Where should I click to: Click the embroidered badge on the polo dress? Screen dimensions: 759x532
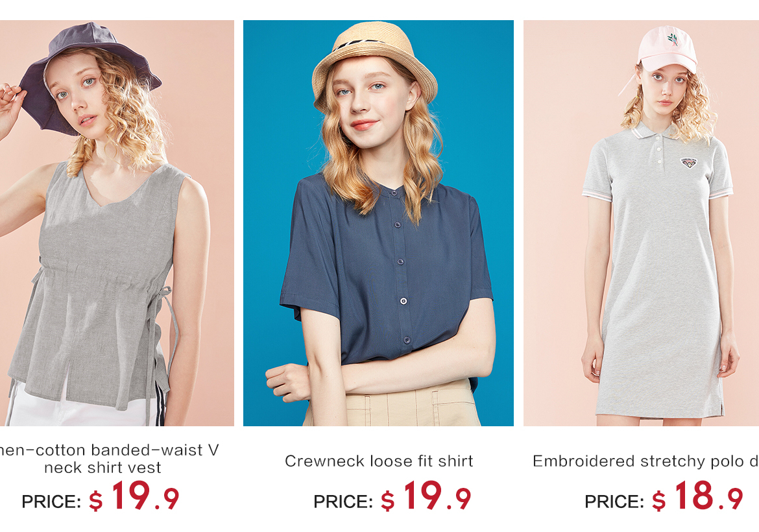click(690, 162)
